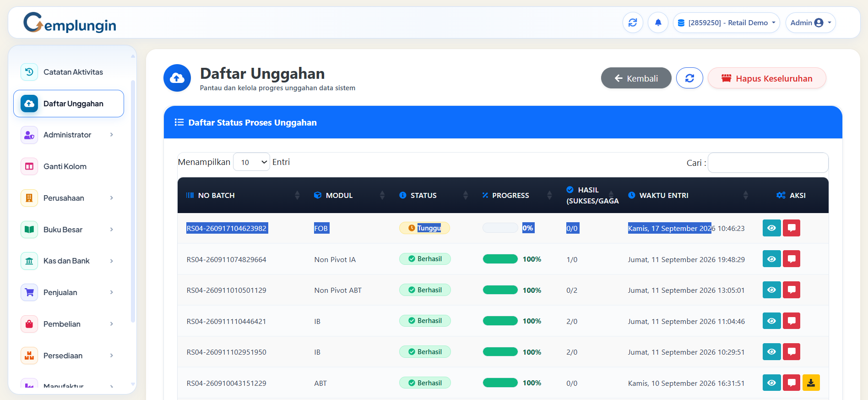Click the Persediaan boxes icon
The image size is (868, 400).
pyautogui.click(x=29, y=356)
